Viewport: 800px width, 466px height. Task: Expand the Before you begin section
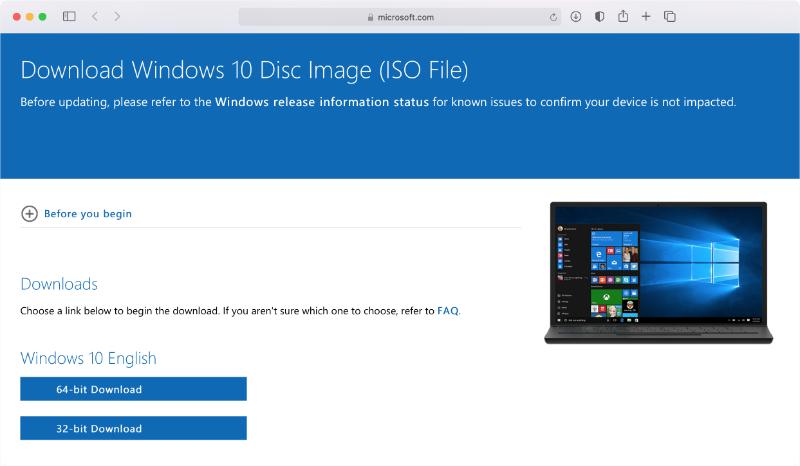click(29, 213)
